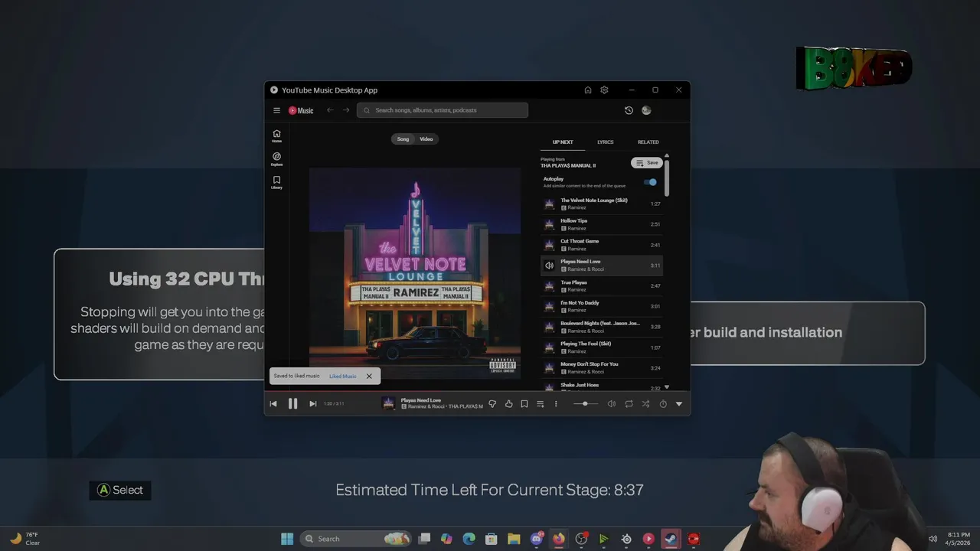980x551 pixels.
Task: Play Playing The Fool (Skit)
Action: (602, 347)
